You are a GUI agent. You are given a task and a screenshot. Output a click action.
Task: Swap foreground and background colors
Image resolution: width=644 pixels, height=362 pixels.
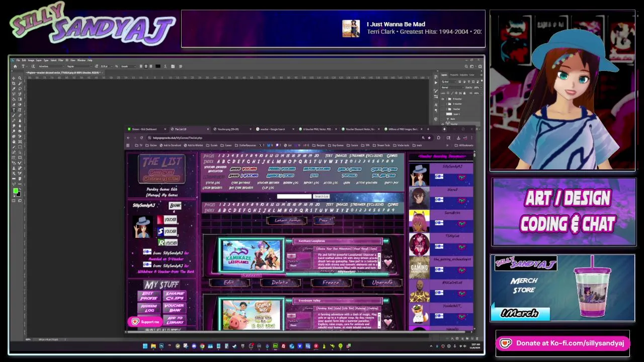20,189
